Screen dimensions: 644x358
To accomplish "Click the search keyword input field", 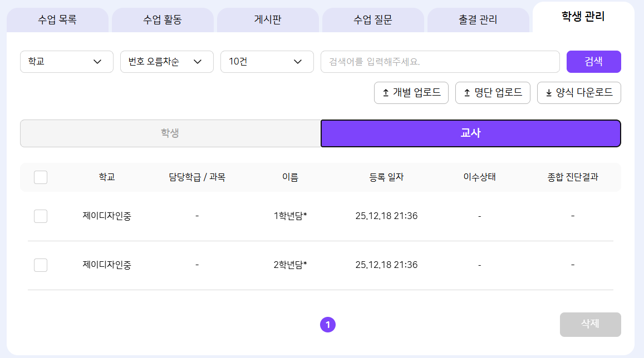I will (440, 62).
